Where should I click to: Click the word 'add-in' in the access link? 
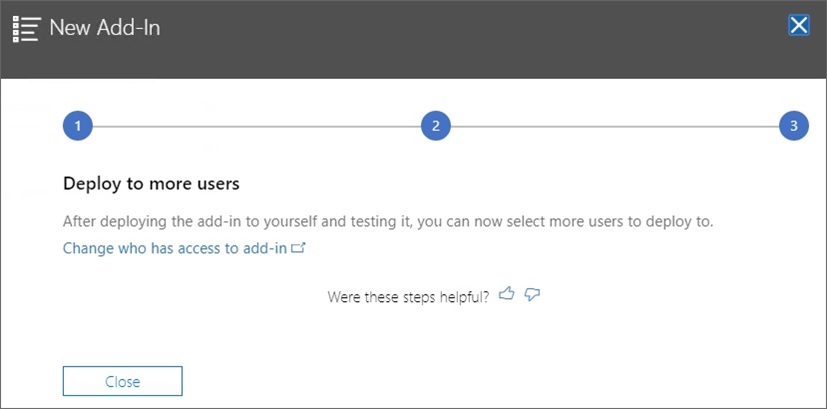[264, 248]
